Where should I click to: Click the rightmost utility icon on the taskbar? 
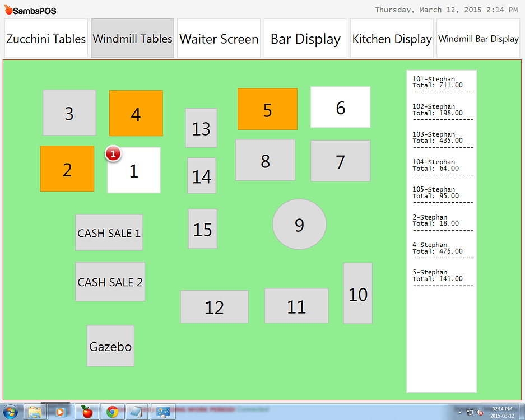(x=162, y=411)
